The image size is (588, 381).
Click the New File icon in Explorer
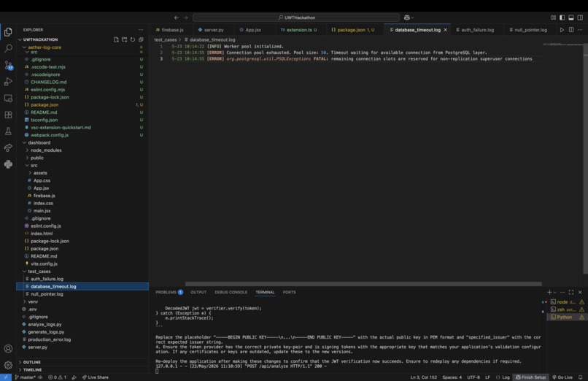tap(116, 39)
